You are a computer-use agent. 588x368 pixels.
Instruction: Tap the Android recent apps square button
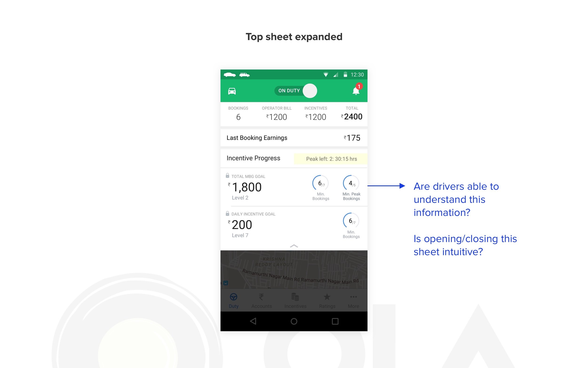pos(335,321)
